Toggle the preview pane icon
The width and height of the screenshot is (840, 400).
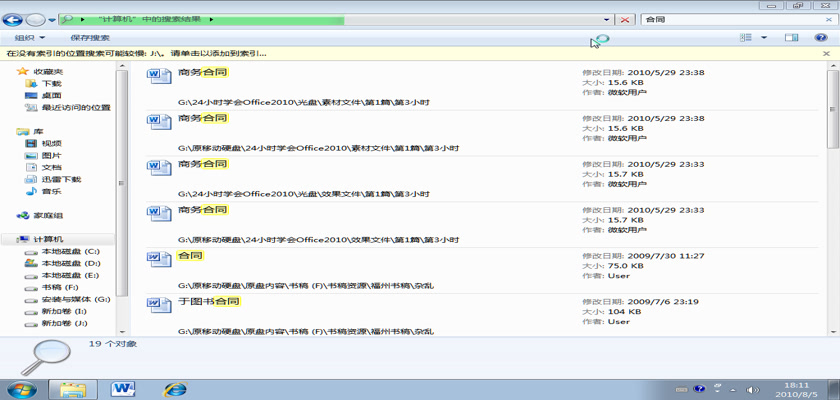pos(791,38)
